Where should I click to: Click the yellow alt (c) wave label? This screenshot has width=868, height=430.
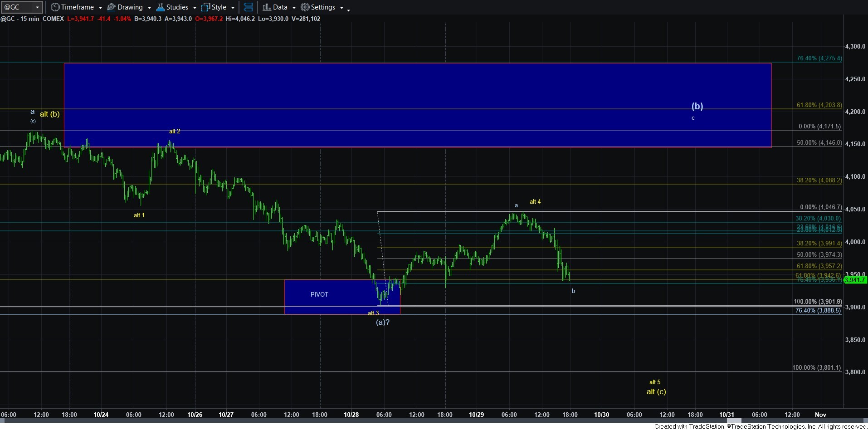656,392
